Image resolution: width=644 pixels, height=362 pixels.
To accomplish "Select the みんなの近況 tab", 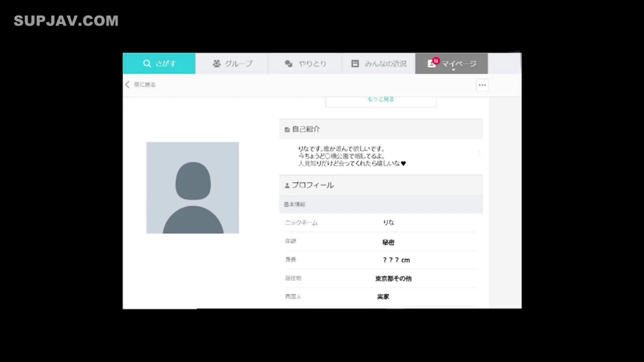I will click(379, 64).
